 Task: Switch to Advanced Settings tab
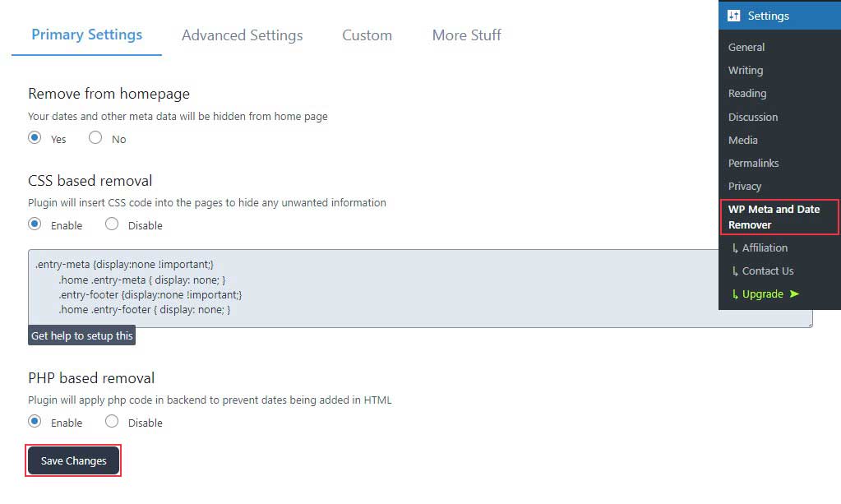click(242, 35)
